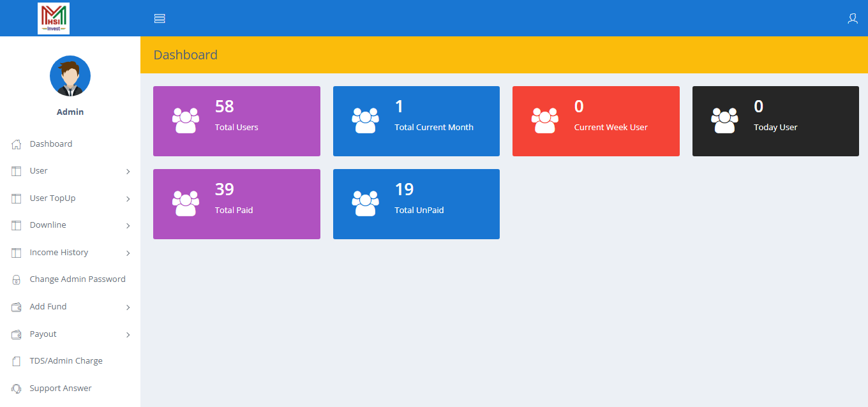Click the Admin avatar picture

(70, 76)
